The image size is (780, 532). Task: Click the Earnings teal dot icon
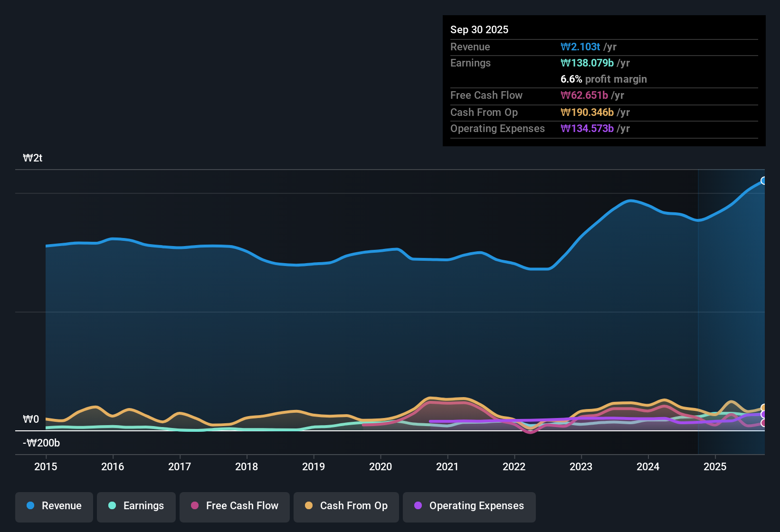(x=112, y=506)
